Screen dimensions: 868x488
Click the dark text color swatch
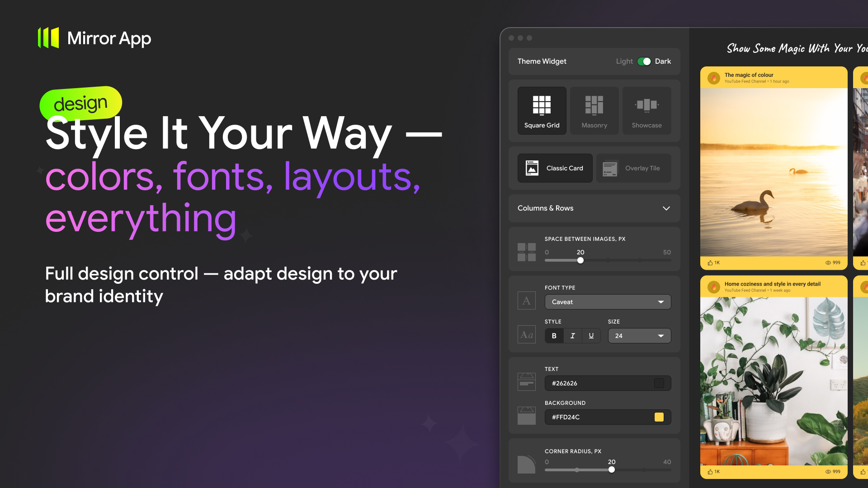pos(659,383)
